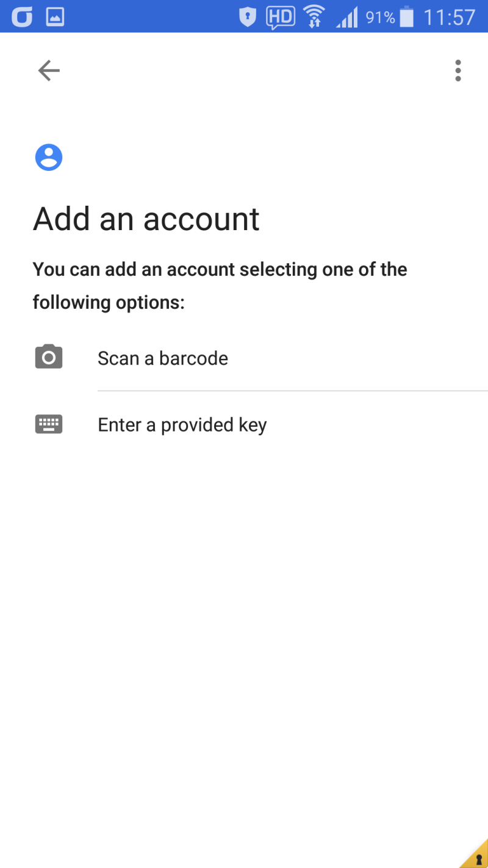
Task: Tap the shield icon in the status bar
Action: point(247,17)
